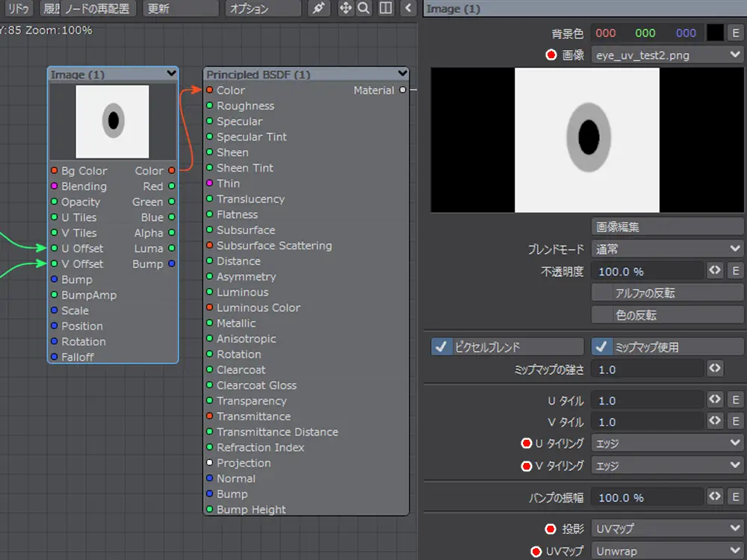Click the 画像編集 button
Screen dimensions: 747x560
[666, 226]
